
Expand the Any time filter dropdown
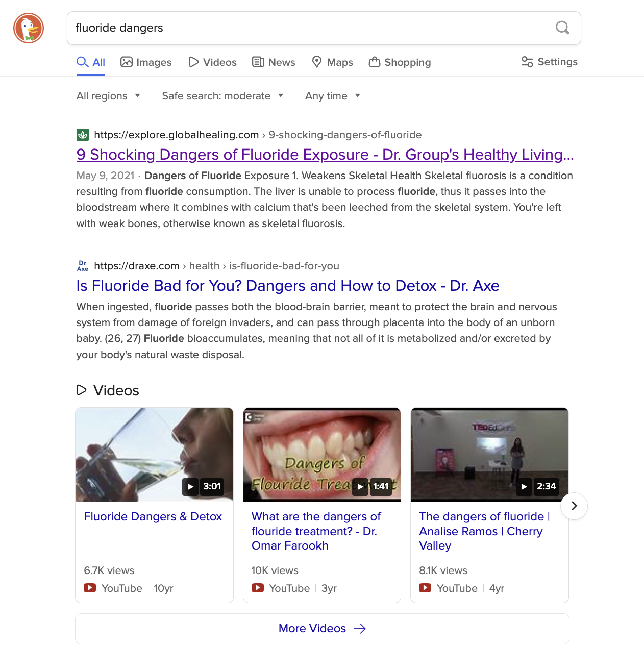[x=332, y=96]
